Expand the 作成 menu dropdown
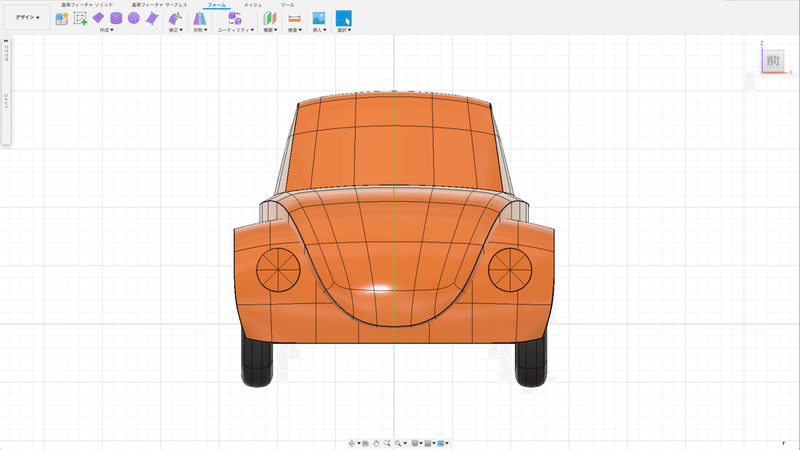Image resolution: width=800 pixels, height=450 pixels. 105,30
